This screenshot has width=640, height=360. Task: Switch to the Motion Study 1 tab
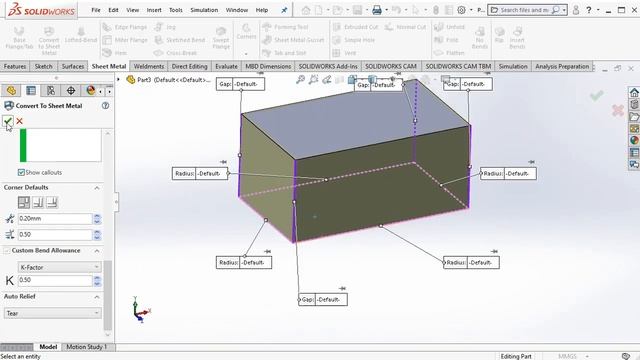[x=87, y=347]
